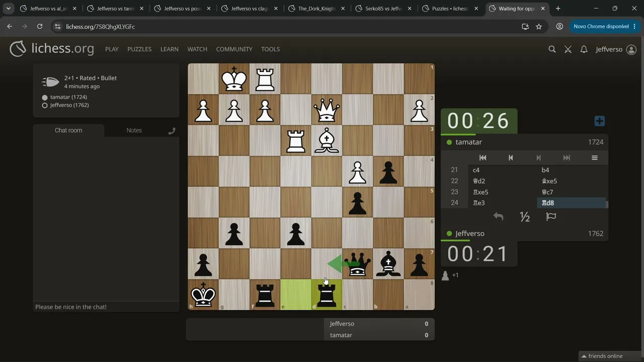
Task: Switch to Puzzles • lichess tab
Action: click(451, 9)
